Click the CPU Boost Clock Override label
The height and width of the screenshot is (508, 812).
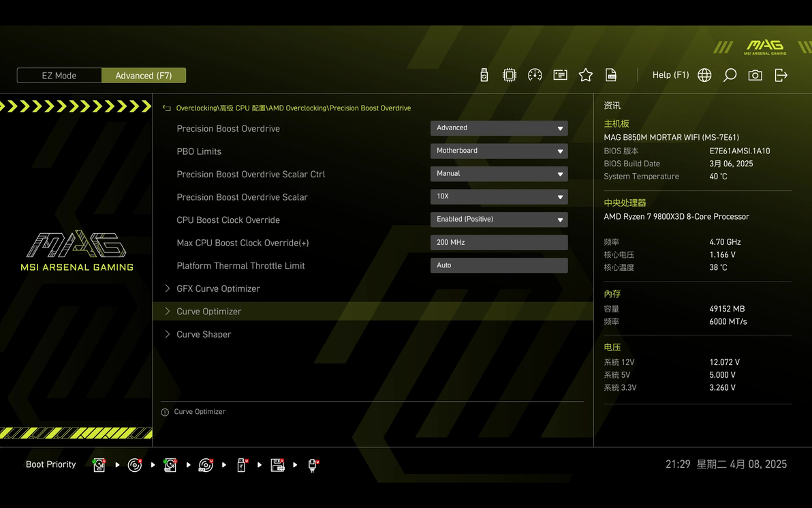228,220
